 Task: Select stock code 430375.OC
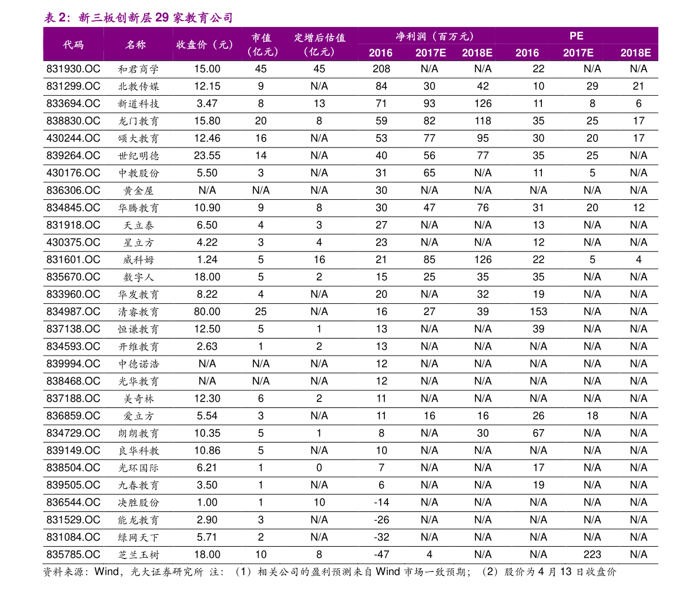73,242
